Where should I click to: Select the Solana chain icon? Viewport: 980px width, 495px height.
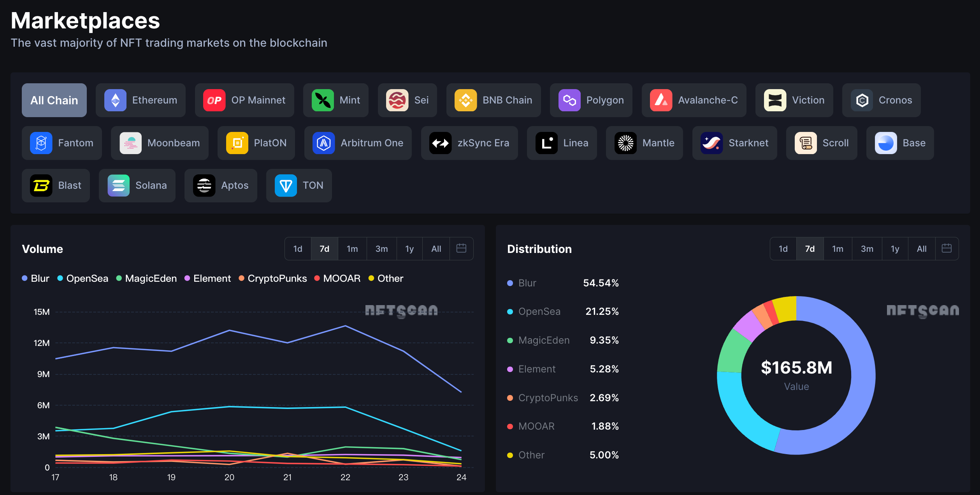point(118,186)
